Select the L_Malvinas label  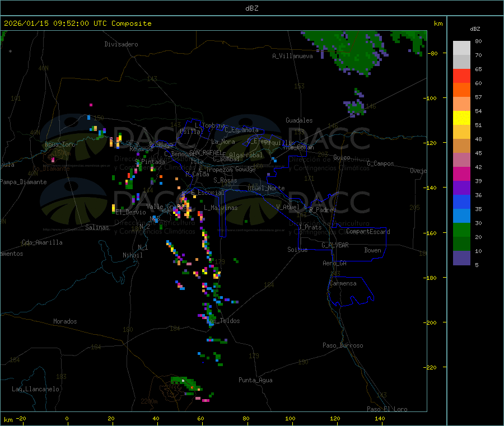point(221,208)
